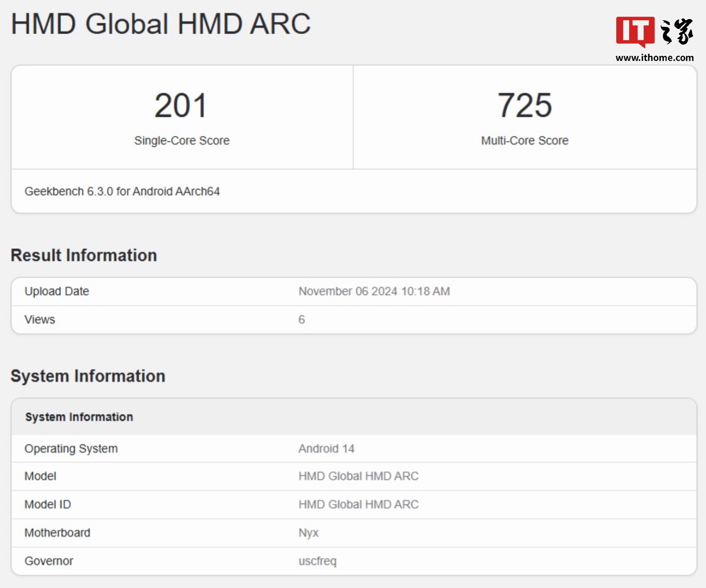Viewport: 706px width, 588px height.
Task: Select the Android 14 operating system value
Action: [327, 449]
